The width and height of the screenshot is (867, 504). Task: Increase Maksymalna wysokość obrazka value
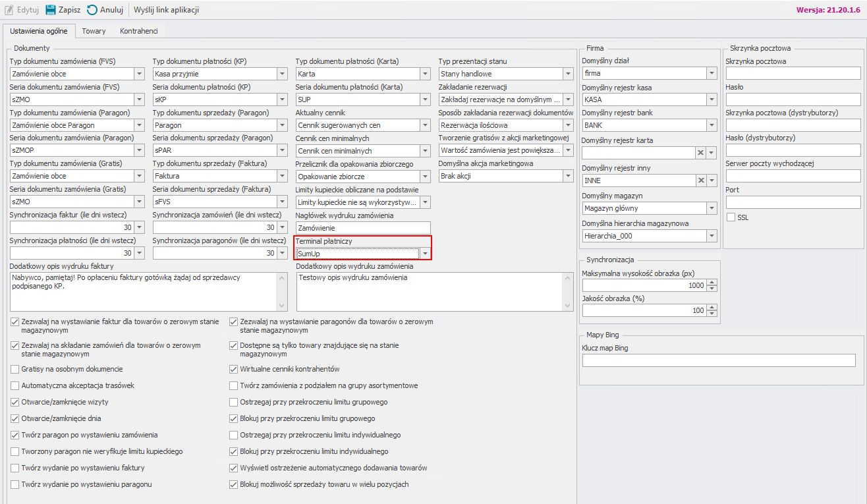tap(712, 283)
